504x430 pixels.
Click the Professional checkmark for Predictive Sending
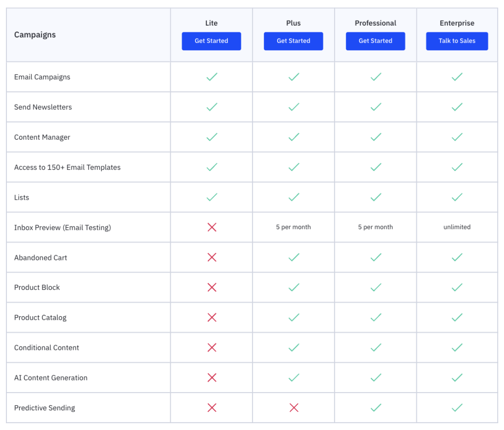tap(376, 408)
